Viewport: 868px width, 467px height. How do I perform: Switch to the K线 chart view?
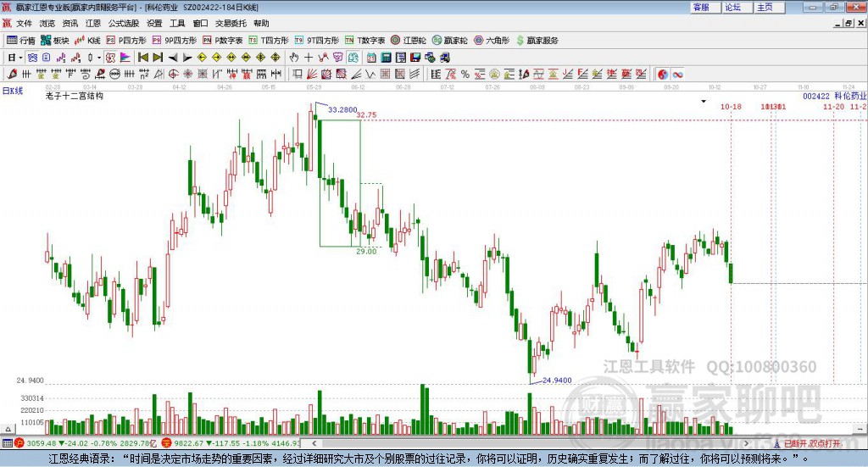point(87,41)
